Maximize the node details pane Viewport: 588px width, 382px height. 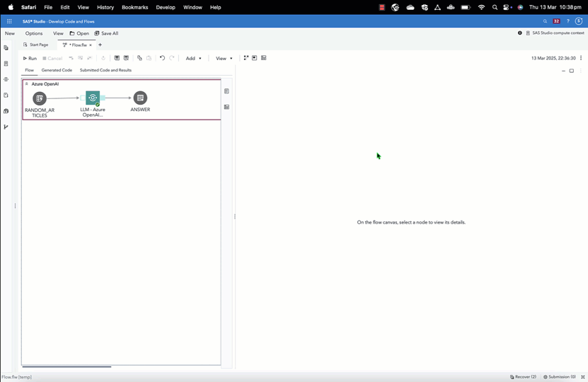572,71
